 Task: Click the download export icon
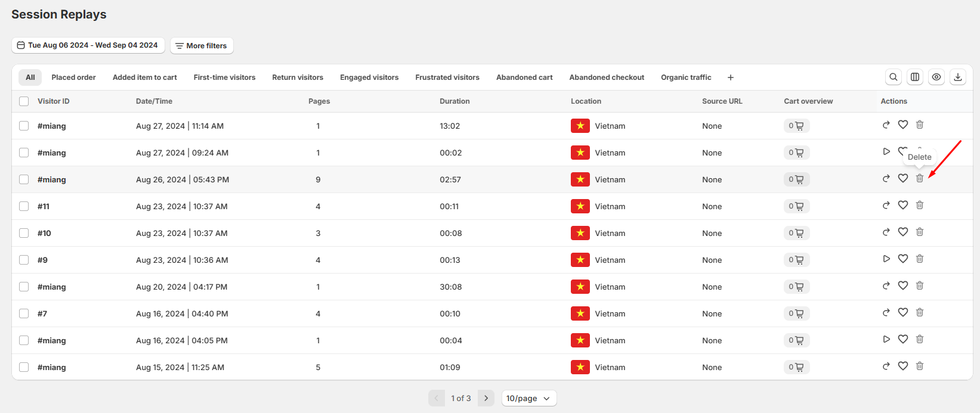click(957, 77)
